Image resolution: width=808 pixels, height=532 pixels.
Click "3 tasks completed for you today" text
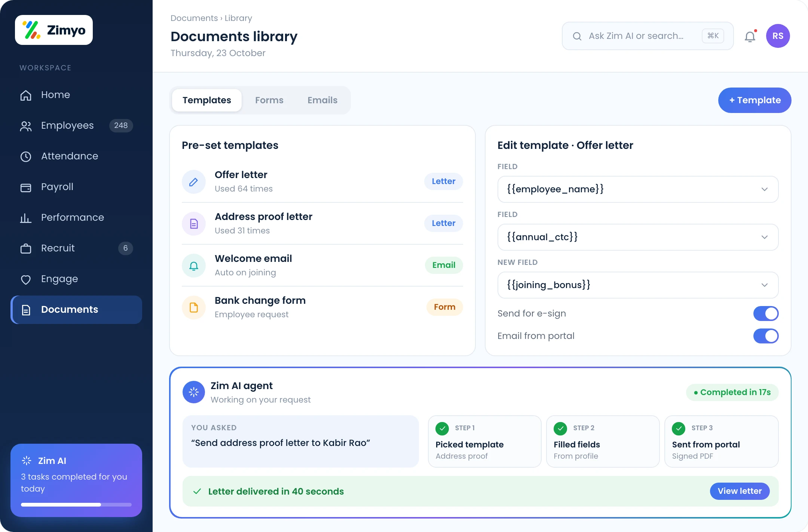(74, 483)
